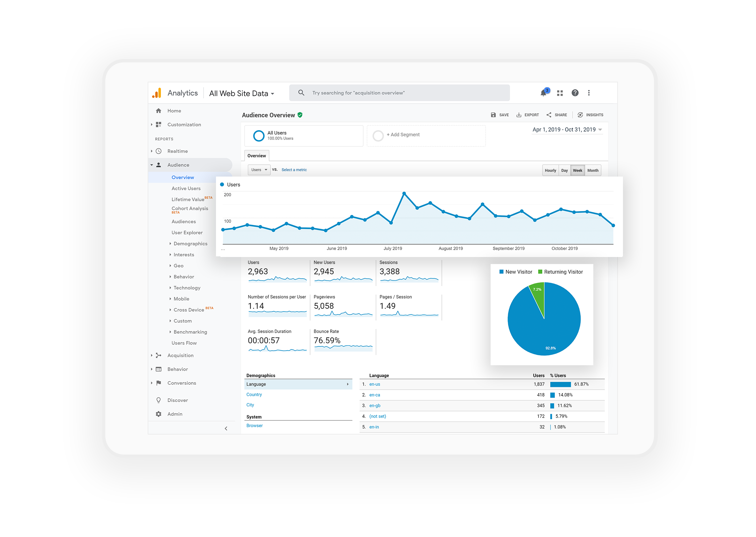Click the peak data point on chart
756x537 pixels.
[x=404, y=193]
